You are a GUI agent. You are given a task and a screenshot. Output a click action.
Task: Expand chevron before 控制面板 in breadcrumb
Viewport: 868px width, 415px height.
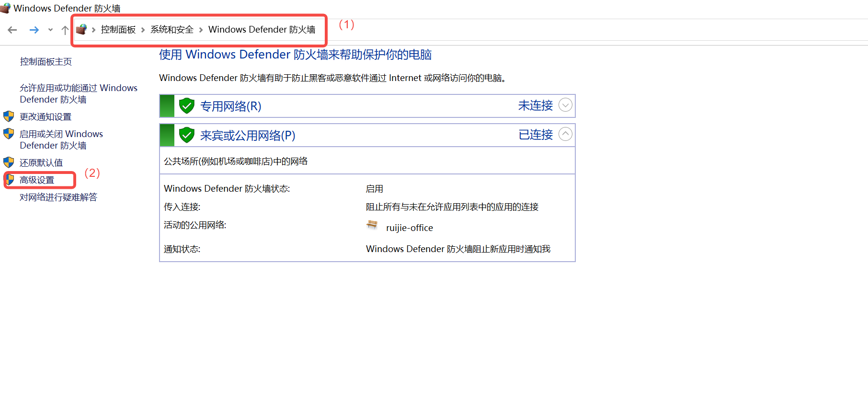pyautogui.click(x=93, y=30)
